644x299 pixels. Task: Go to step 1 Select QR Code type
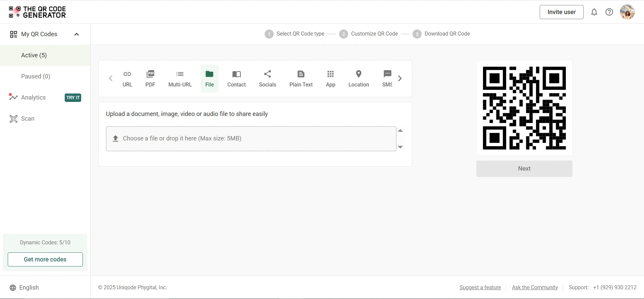294,34
